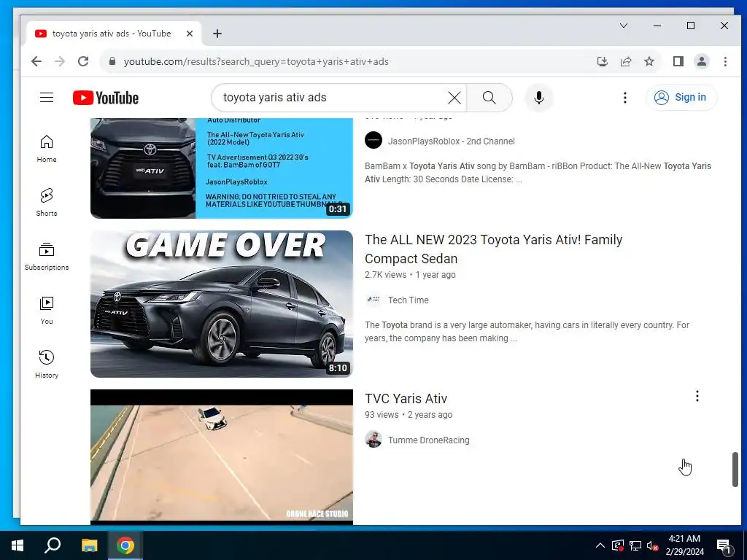Click the install app icon in address bar
747x560 pixels.
tap(603, 61)
